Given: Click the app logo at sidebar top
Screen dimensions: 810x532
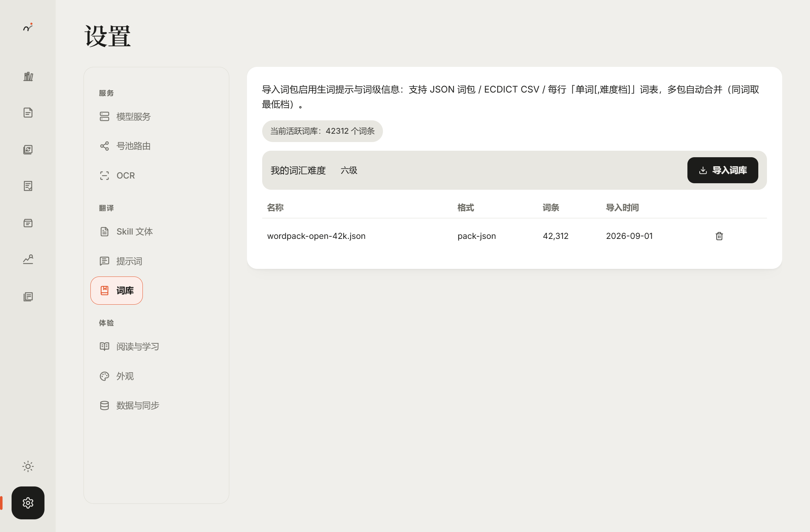Looking at the screenshot, I should [28, 27].
